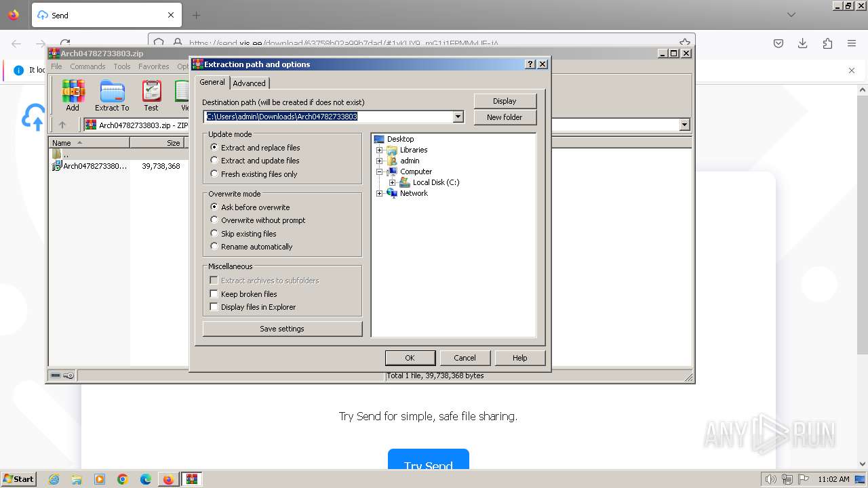Switch to the General tab
The width and height of the screenshot is (868, 488).
pyautogui.click(x=212, y=82)
